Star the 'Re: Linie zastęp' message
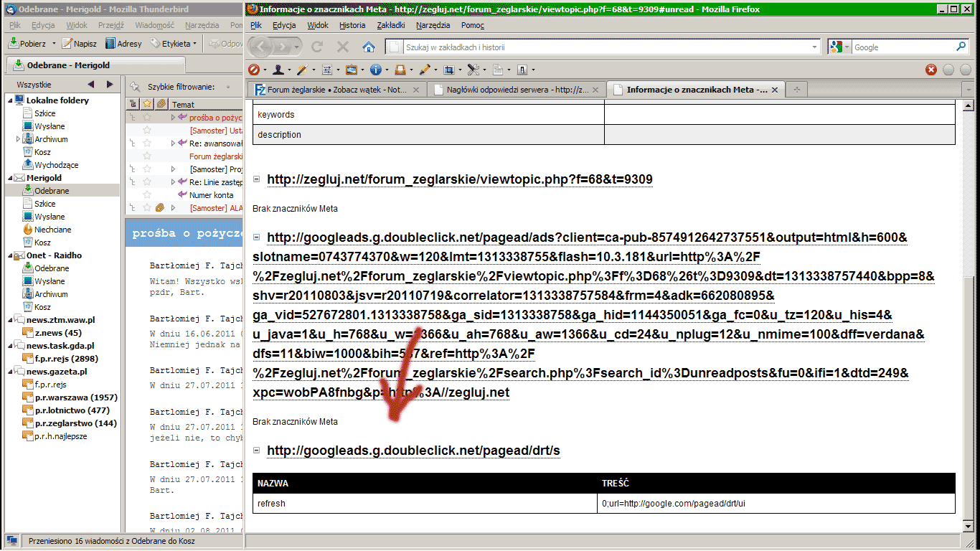 tap(147, 182)
